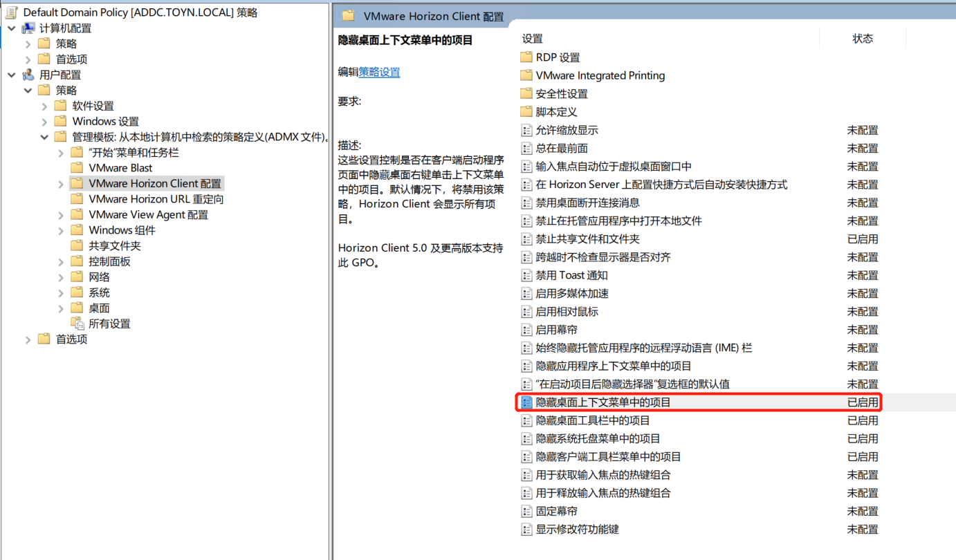The image size is (956, 560).
Task: Click the setting icon beside 启用幕帘
Action: 526,330
